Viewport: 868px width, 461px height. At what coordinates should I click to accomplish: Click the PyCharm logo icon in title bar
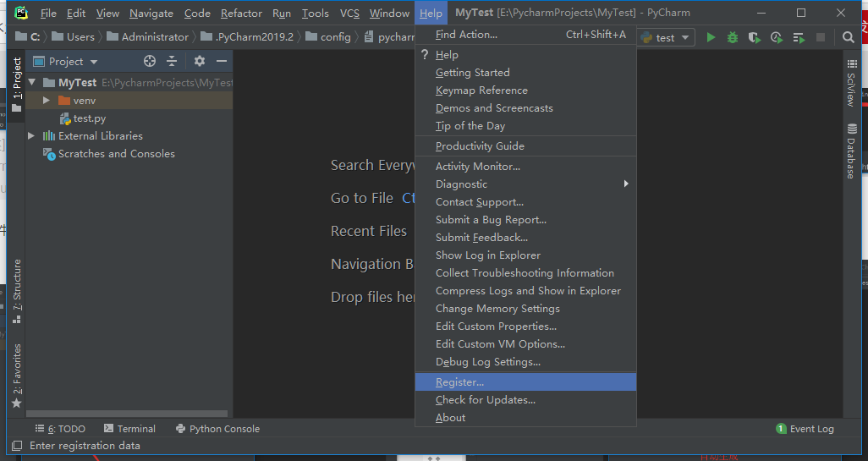coord(21,12)
